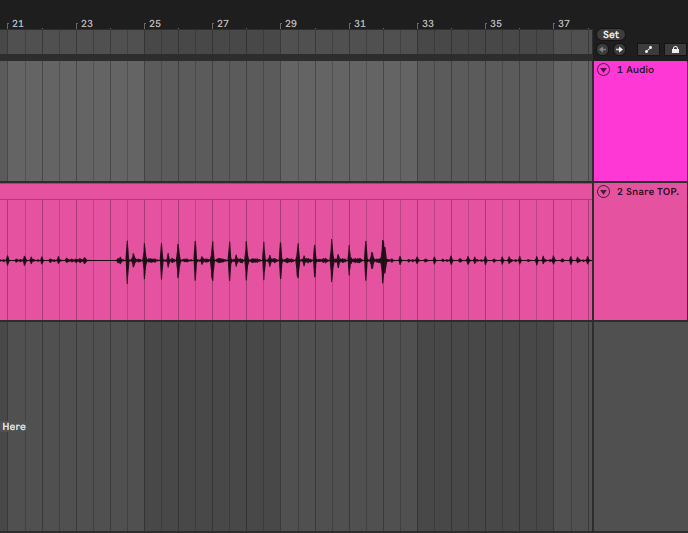Click the Set locator button
Screen dimensions: 688x533
tap(611, 35)
